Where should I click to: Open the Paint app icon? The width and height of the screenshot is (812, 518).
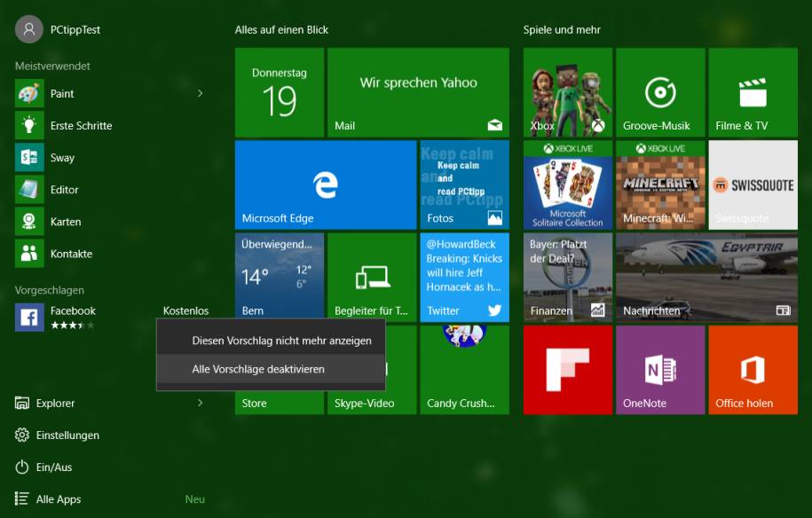tap(29, 93)
